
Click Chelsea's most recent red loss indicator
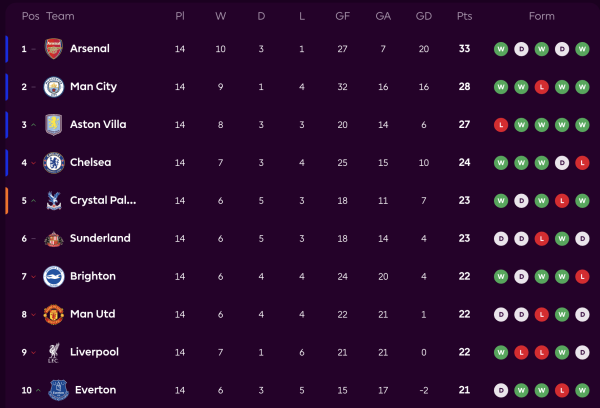[582, 162]
